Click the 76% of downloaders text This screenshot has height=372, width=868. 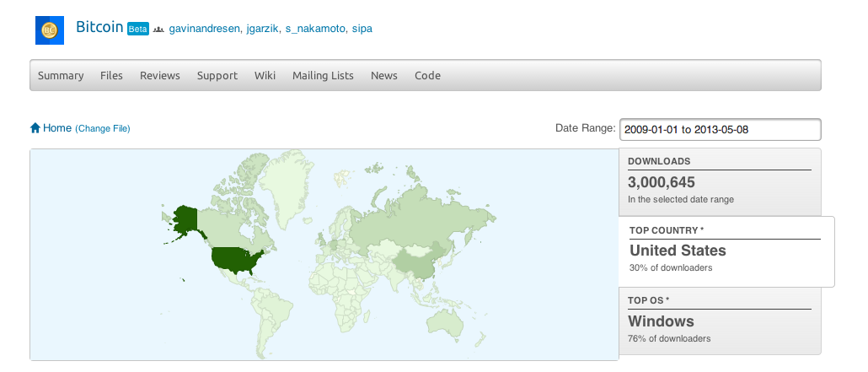(x=669, y=339)
